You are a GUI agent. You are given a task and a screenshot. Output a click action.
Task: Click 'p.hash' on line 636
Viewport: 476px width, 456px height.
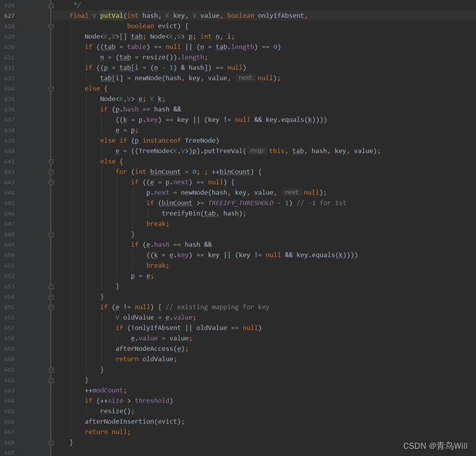[x=127, y=109]
